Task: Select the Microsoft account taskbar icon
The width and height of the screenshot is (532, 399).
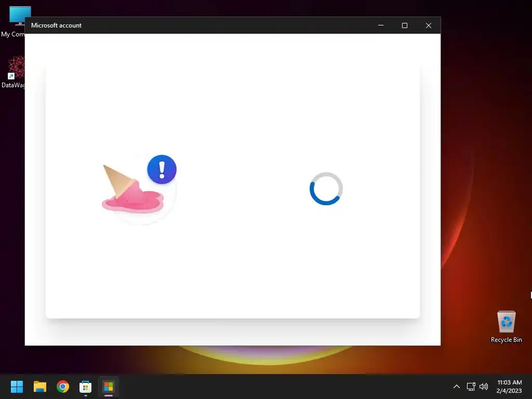Action: pyautogui.click(x=109, y=387)
